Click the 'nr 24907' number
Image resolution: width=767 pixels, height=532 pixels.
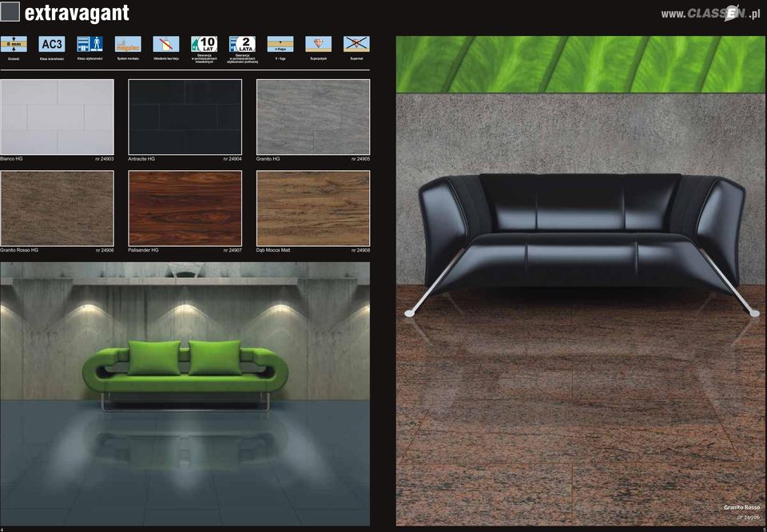232,250
